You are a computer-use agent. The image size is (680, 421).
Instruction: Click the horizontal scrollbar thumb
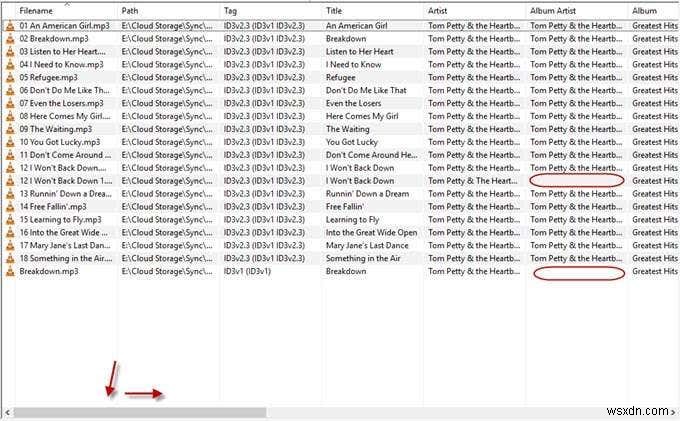pos(140,413)
